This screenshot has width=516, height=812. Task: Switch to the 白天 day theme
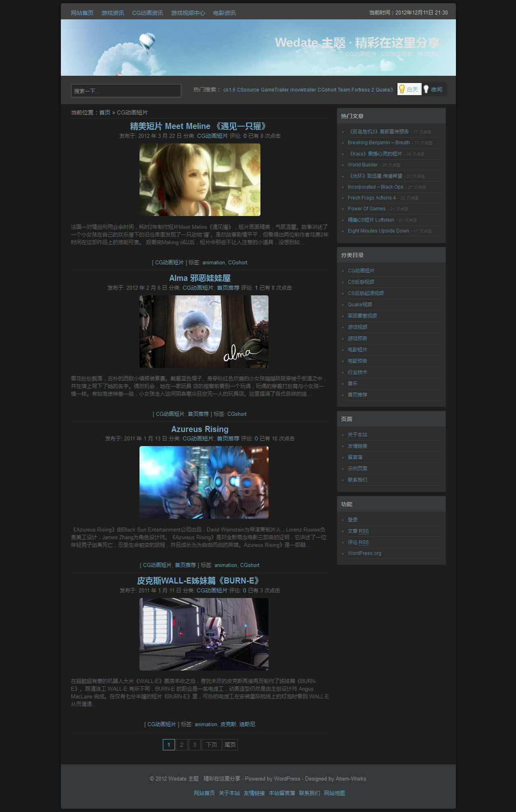[x=409, y=89]
